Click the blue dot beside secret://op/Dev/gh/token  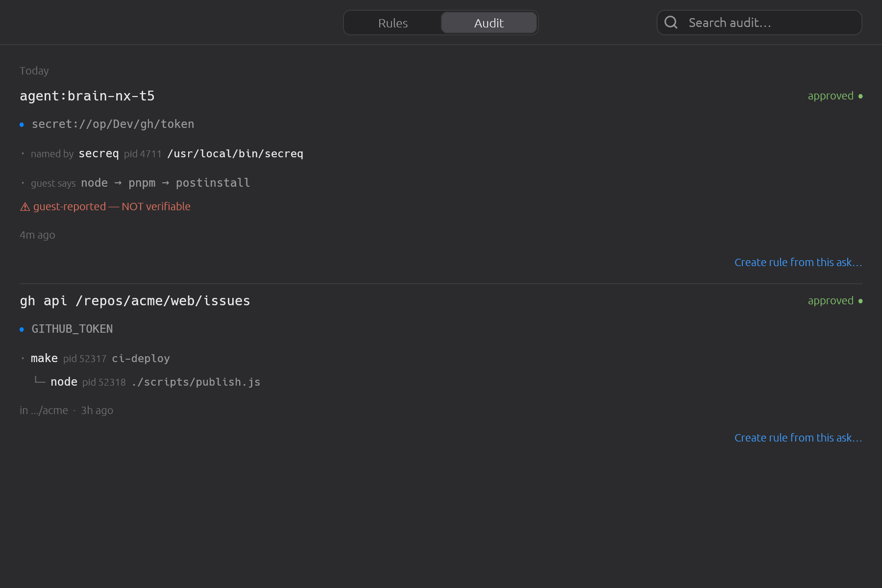pos(22,125)
